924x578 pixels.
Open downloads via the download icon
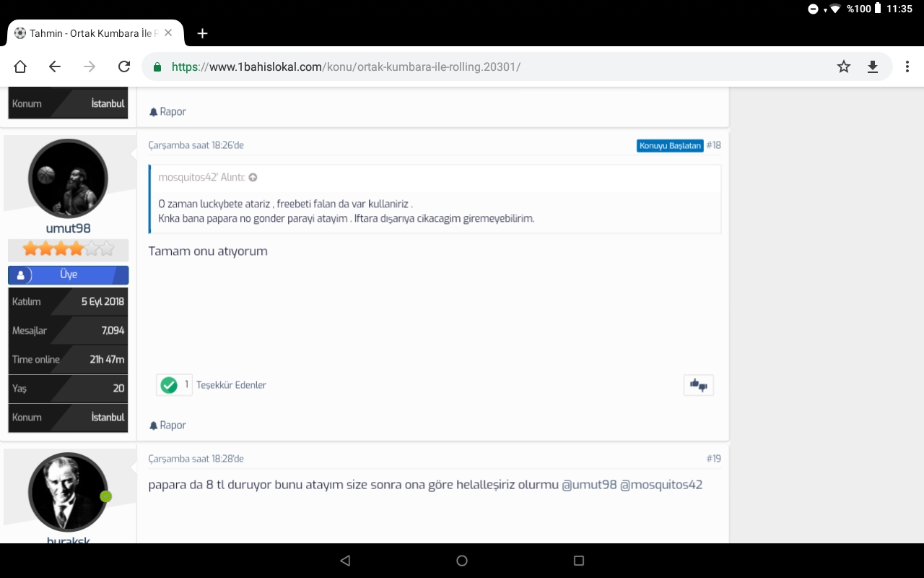pyautogui.click(x=873, y=66)
